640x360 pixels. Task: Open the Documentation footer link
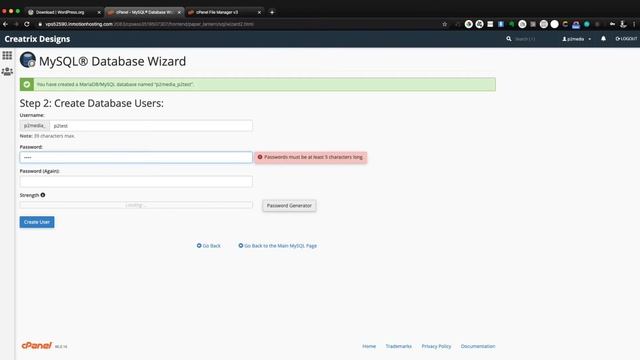(478, 346)
